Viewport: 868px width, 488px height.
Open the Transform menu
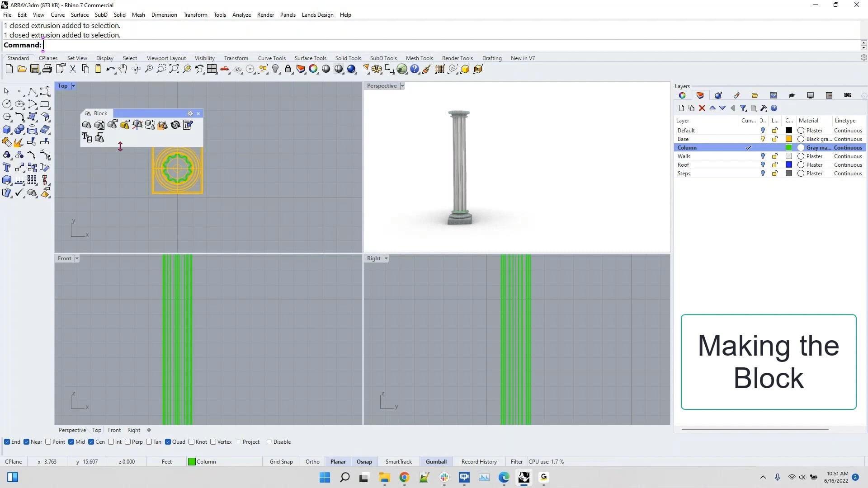195,14
